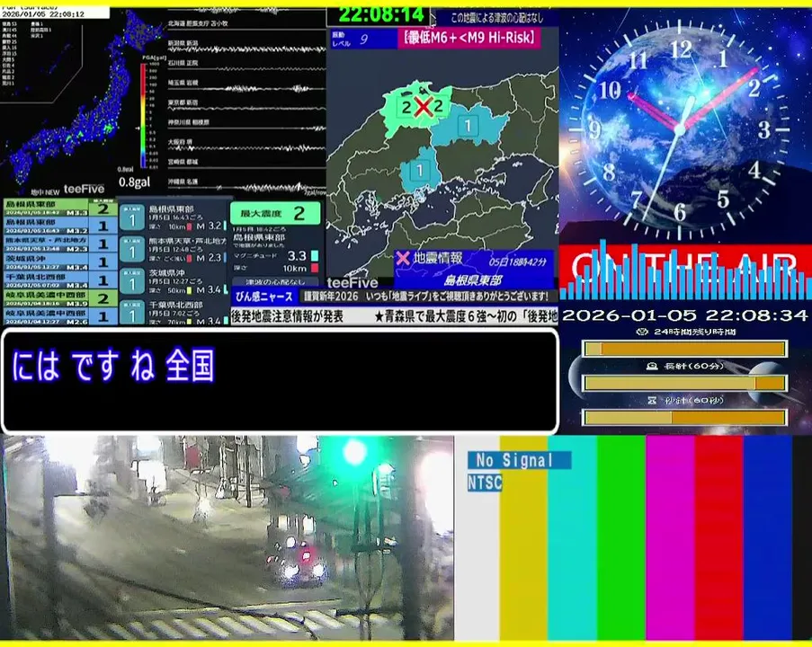Click intensity badge of 島根県東部 16:43ごろ card

click(x=132, y=217)
